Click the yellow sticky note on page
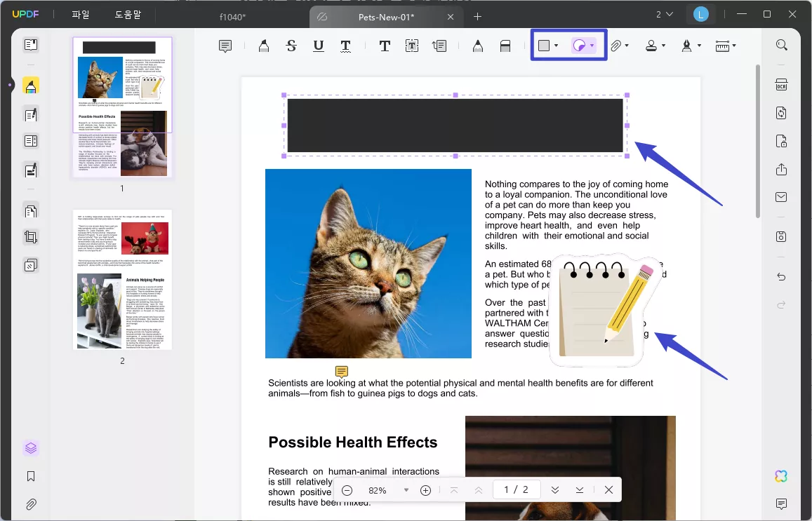Screen dimensions: 812x521 pyautogui.click(x=341, y=372)
